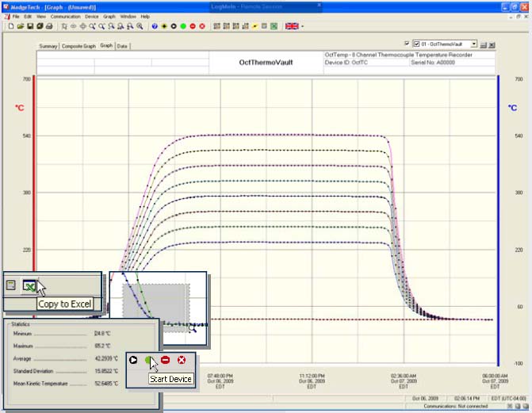532x413 pixels.
Task: Open the View menu
Action: pos(41,17)
